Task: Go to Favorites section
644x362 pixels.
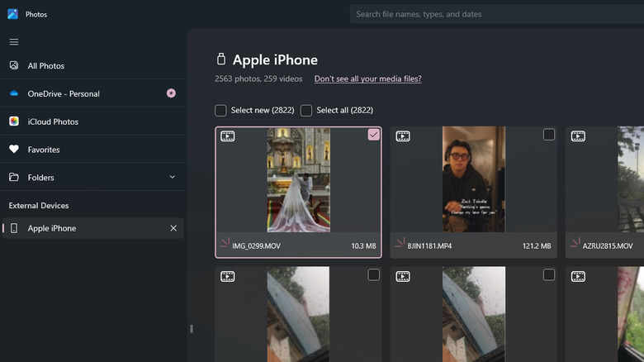Action: tap(44, 150)
